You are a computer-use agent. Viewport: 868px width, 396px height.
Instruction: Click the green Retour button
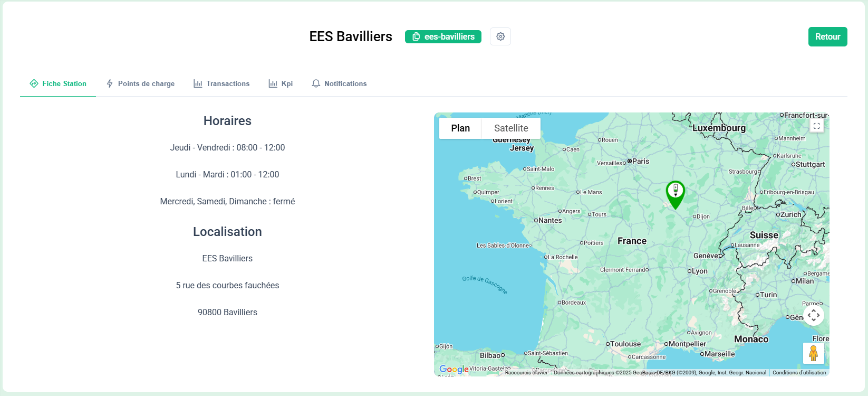pyautogui.click(x=827, y=36)
